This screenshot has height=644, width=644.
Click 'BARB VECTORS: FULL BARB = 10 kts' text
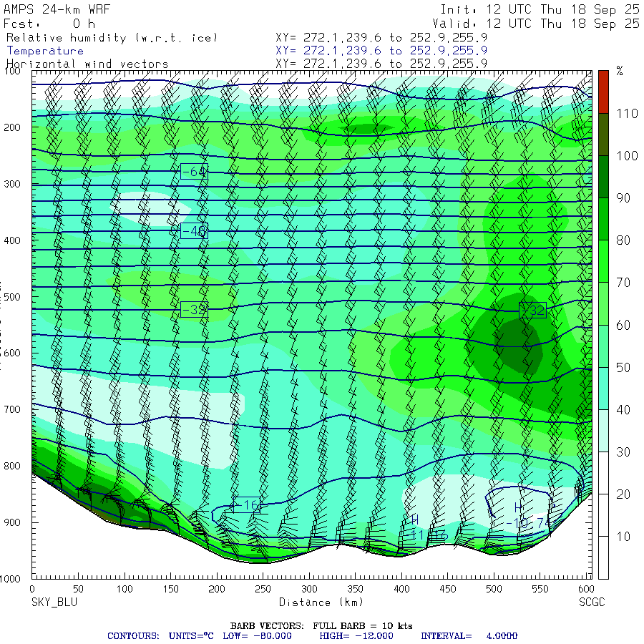321,626
